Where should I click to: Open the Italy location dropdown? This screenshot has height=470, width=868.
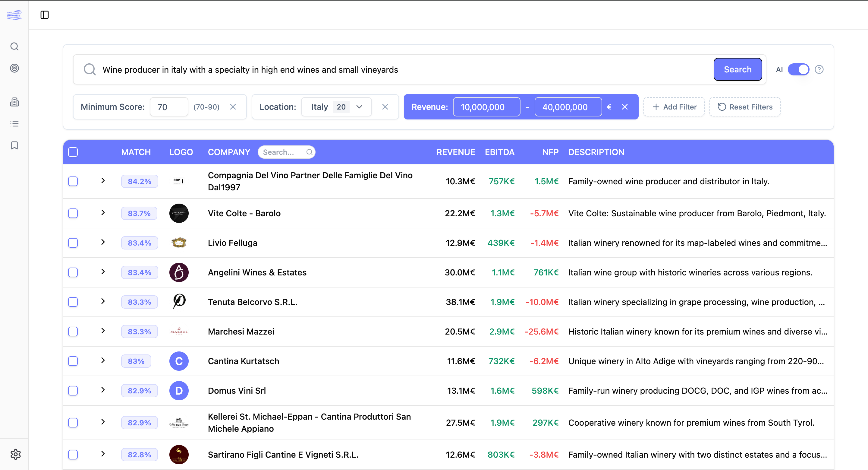pyautogui.click(x=359, y=106)
